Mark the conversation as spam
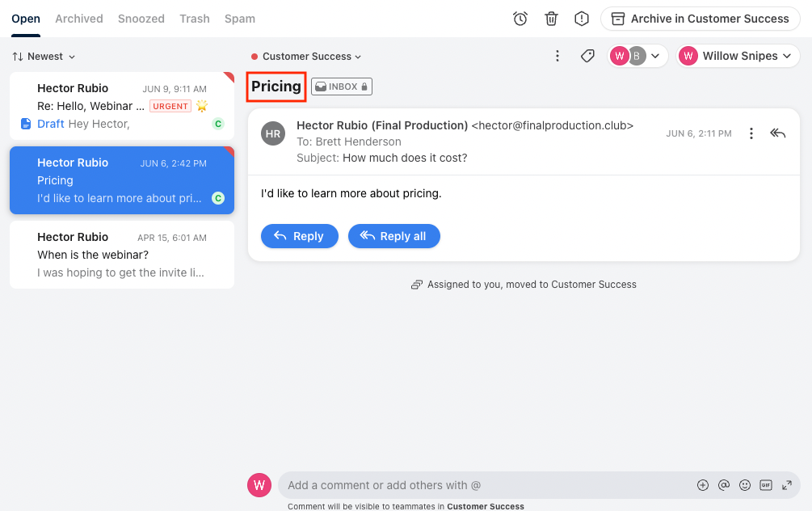812x511 pixels. (583, 18)
